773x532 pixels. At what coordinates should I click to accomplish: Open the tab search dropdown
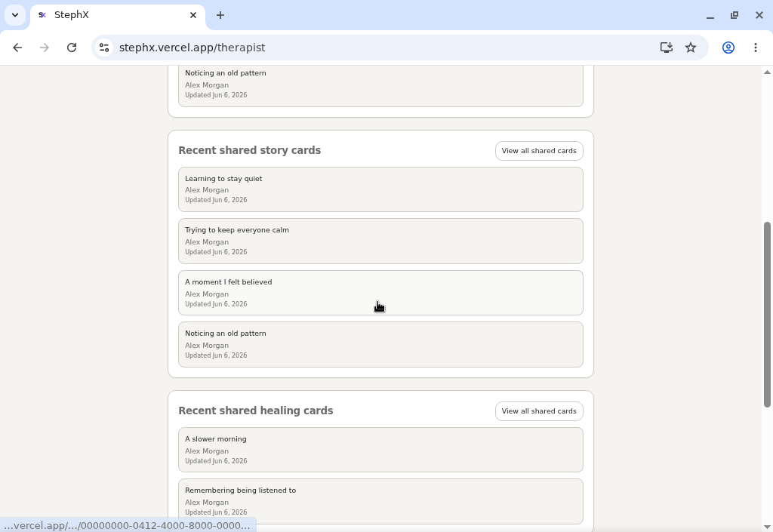click(x=15, y=15)
